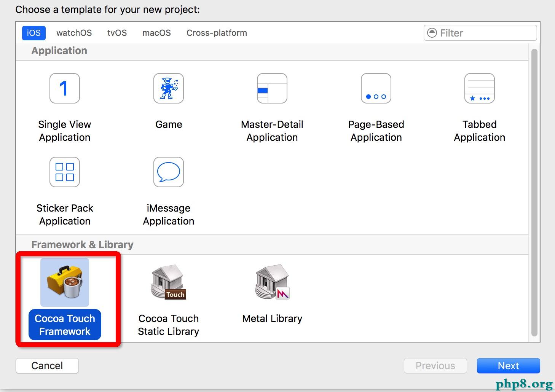Screen dimensions: 555x392
Task: Select the Master-Detail Application icon
Action: [272, 88]
